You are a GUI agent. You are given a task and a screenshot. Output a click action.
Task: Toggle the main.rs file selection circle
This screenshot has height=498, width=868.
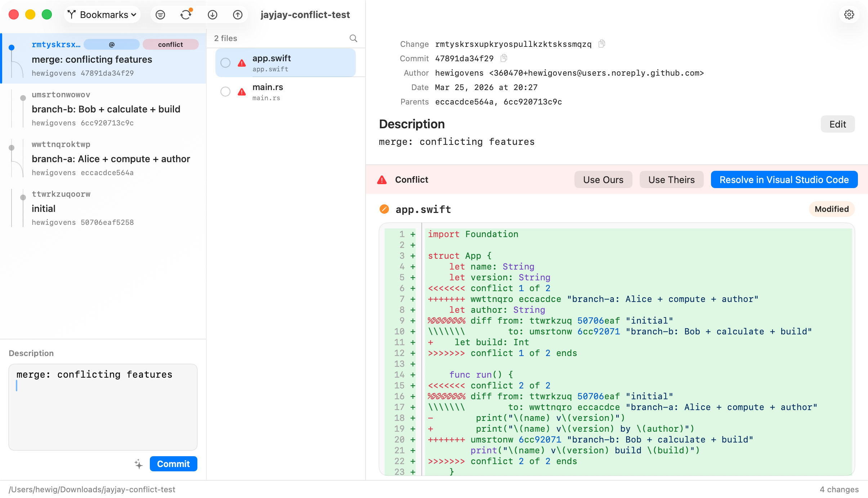(225, 92)
